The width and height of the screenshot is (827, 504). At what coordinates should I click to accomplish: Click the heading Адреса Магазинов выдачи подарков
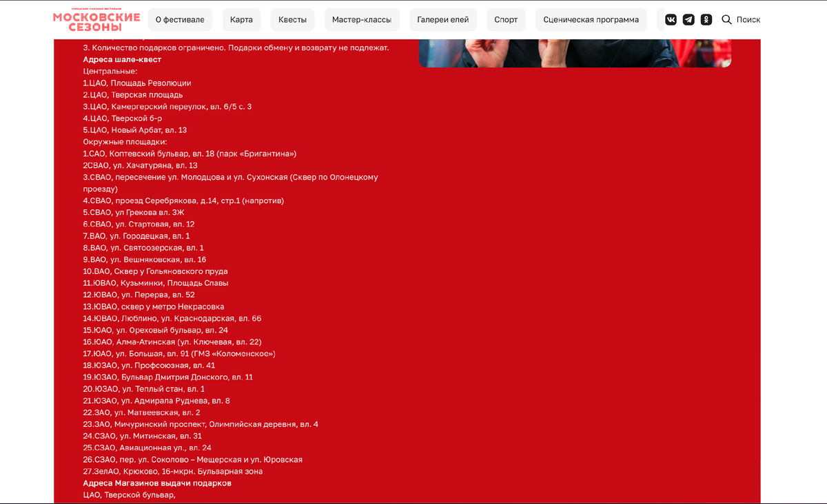pos(157,483)
